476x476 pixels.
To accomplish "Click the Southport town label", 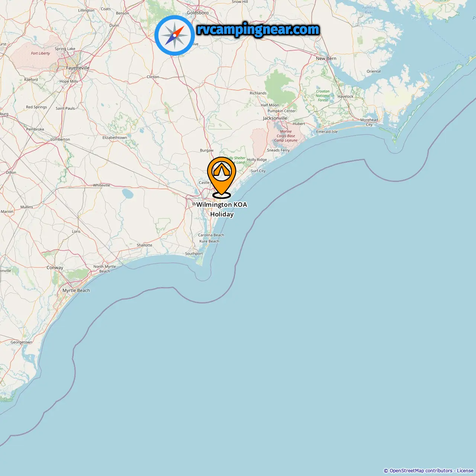I will click(x=194, y=254).
